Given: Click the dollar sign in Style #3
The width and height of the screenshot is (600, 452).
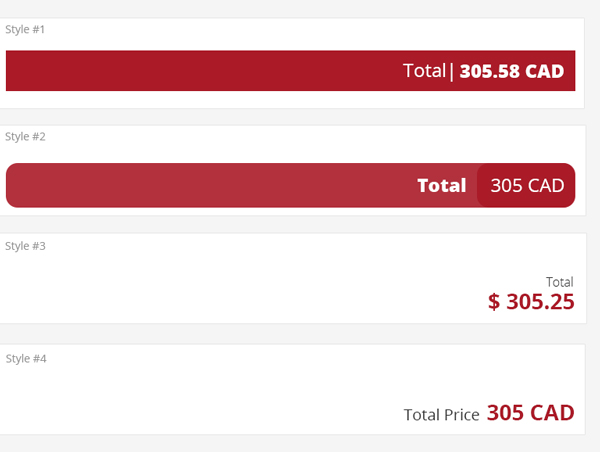Looking at the screenshot, I should [494, 302].
